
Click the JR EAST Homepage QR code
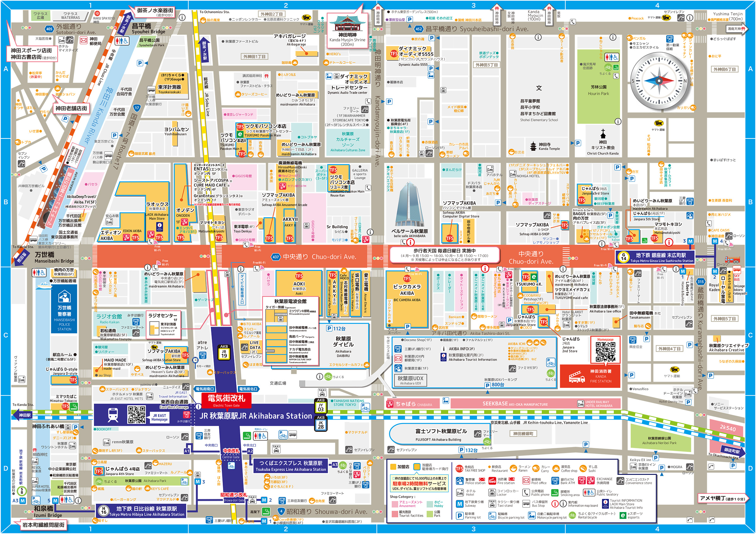click(137, 415)
